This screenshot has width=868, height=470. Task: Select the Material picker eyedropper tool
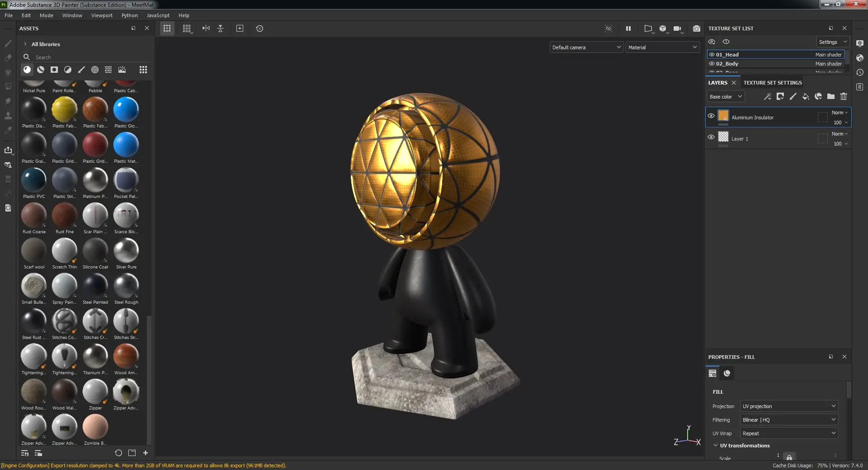pos(8,130)
